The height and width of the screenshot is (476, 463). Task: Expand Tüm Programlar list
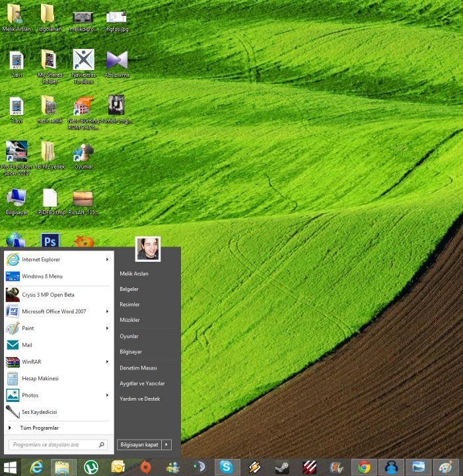(x=40, y=428)
